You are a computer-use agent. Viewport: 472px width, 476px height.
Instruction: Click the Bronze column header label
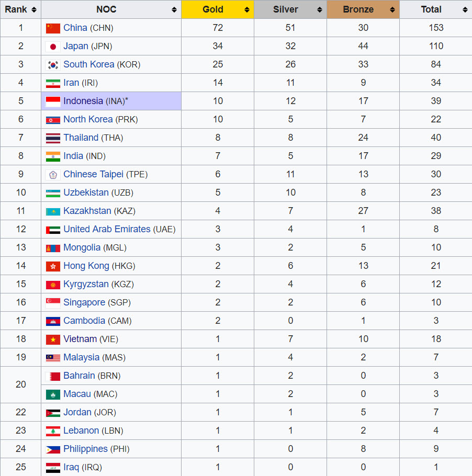point(358,9)
